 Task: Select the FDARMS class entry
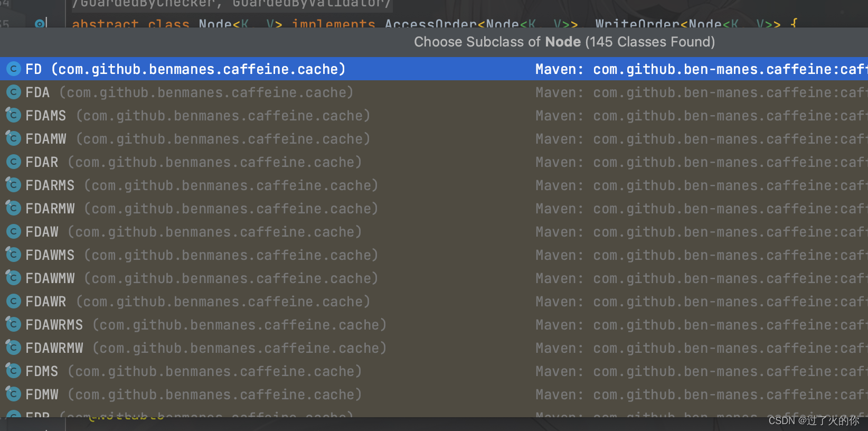coord(434,185)
